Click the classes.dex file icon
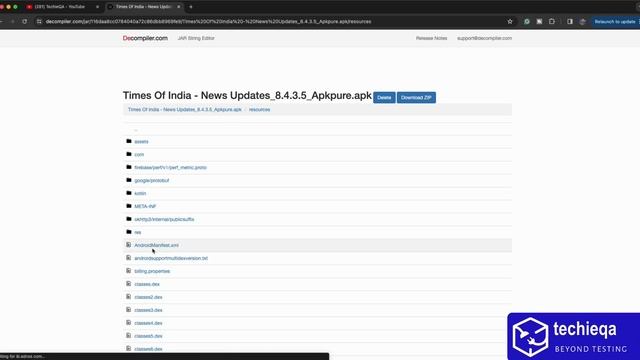640x360 pixels. [x=129, y=284]
